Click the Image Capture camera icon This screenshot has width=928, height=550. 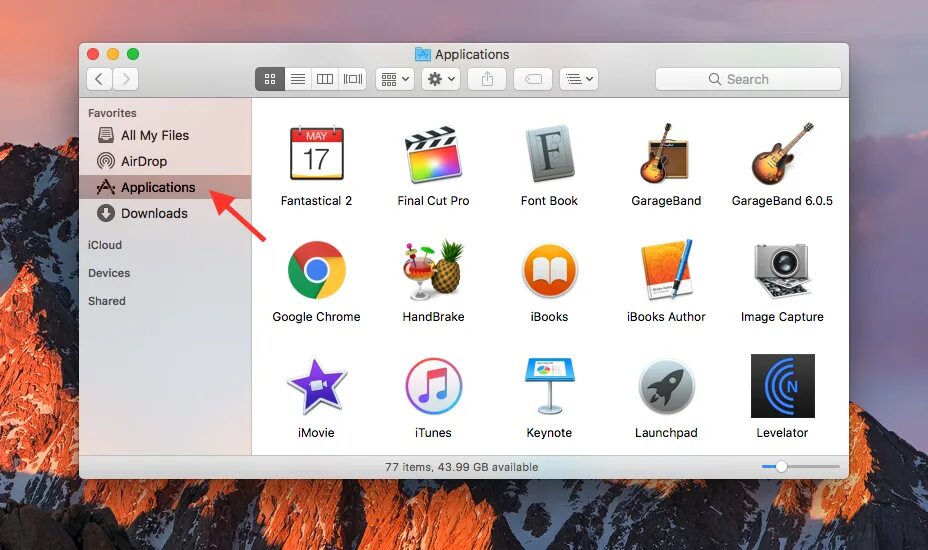pyautogui.click(x=782, y=270)
